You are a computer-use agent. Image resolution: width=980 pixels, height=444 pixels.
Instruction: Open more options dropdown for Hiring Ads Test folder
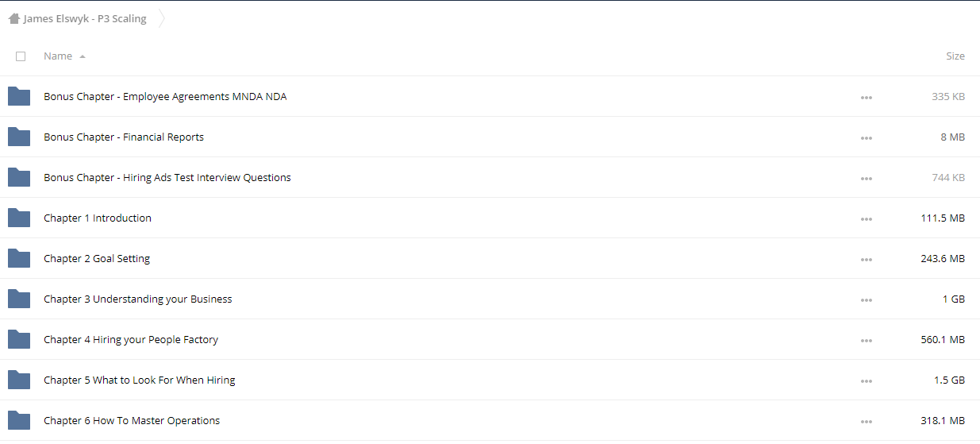pos(866,179)
